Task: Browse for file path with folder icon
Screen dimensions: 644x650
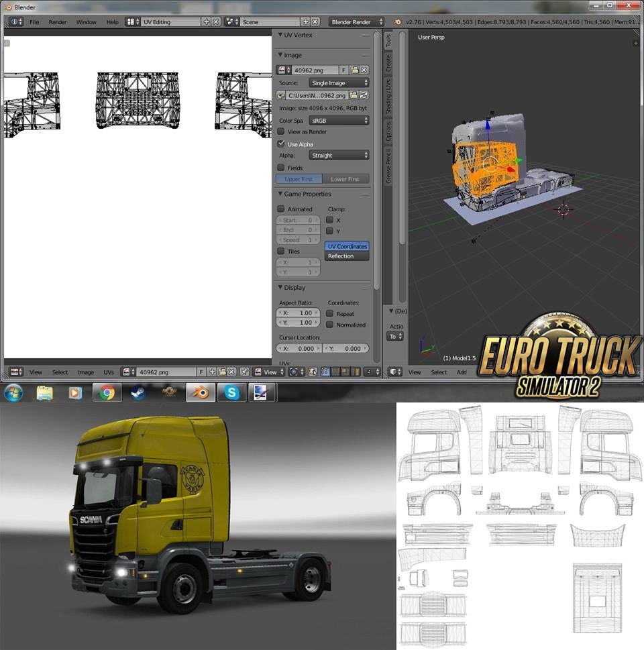Action: pos(354,95)
